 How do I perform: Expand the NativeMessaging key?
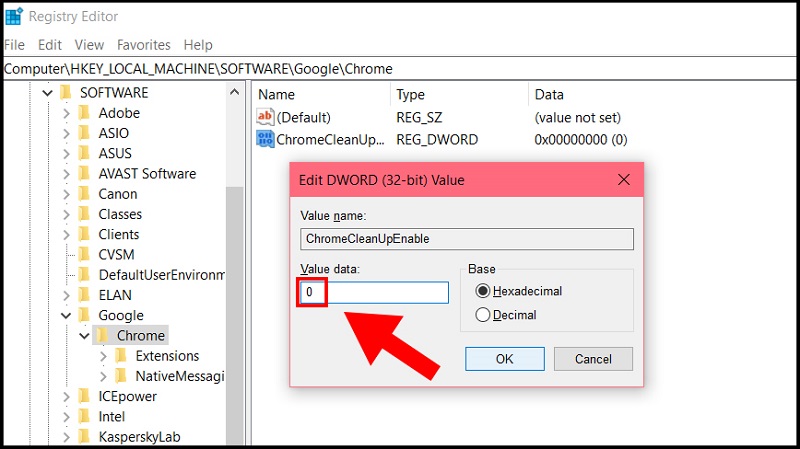pos(103,376)
